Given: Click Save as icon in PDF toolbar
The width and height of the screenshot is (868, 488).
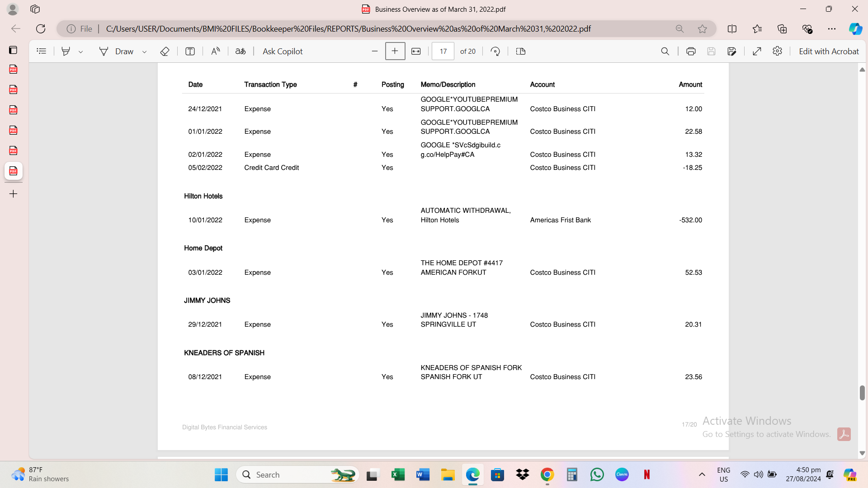Looking at the screenshot, I should 732,52.
